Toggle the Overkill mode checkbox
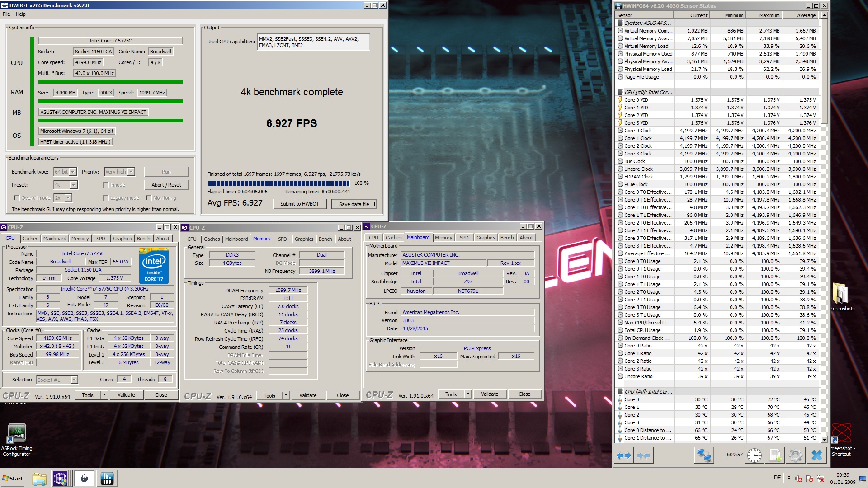868x488 pixels. [x=17, y=198]
